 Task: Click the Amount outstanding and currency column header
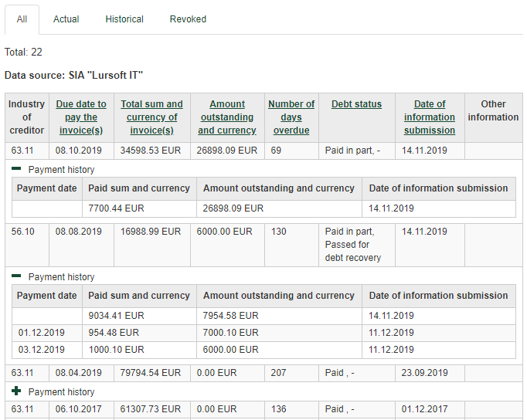click(x=227, y=117)
